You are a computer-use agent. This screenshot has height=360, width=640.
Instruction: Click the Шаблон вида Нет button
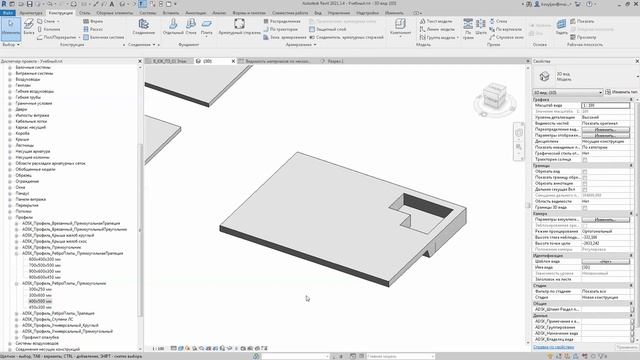pyautogui.click(x=605, y=262)
